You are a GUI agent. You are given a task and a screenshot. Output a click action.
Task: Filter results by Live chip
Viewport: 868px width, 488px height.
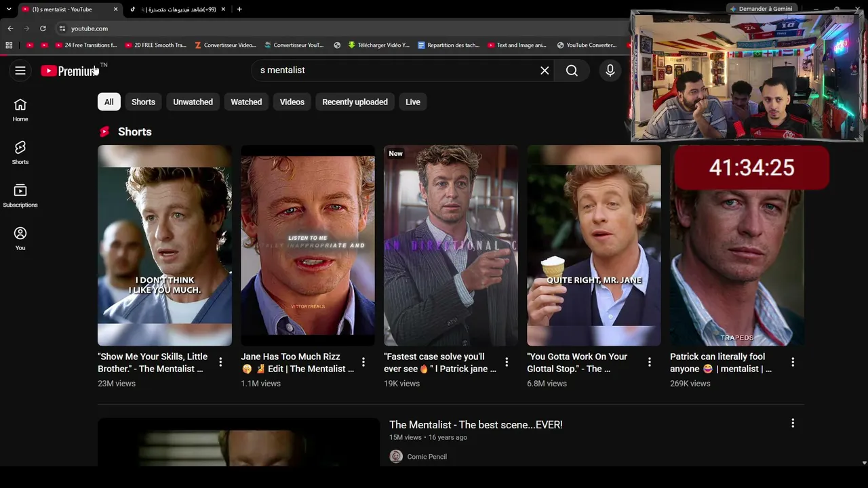[413, 102]
